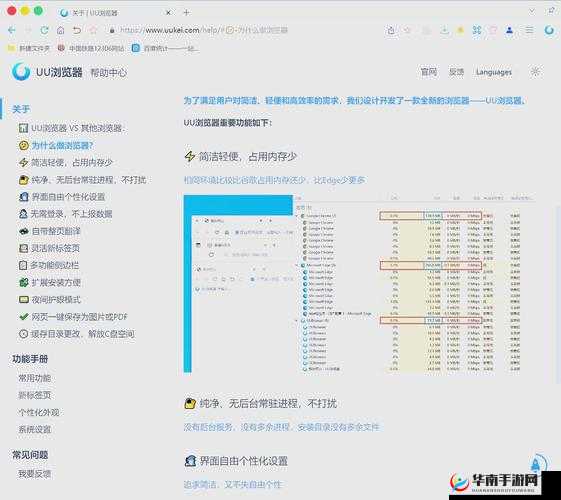The image size is (561, 500).
Task: Open the 新建文件夹 bookmark folder
Action: pos(29,48)
